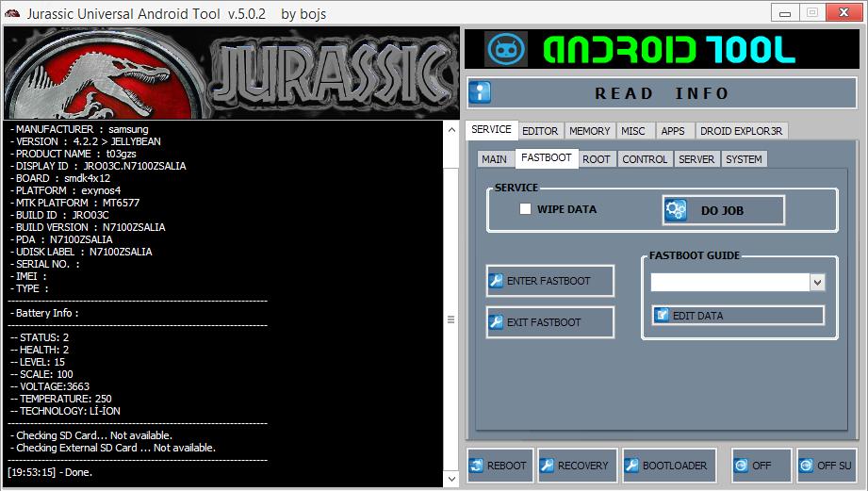Click inside the FASTBOOT GUIDE combo field
868x491 pixels.
point(729,283)
